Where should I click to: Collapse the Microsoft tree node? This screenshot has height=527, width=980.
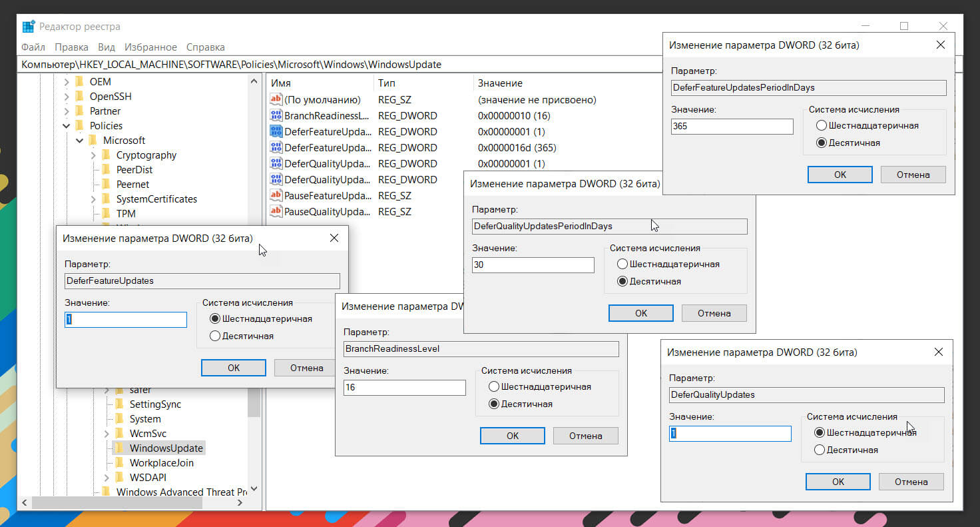[80, 141]
